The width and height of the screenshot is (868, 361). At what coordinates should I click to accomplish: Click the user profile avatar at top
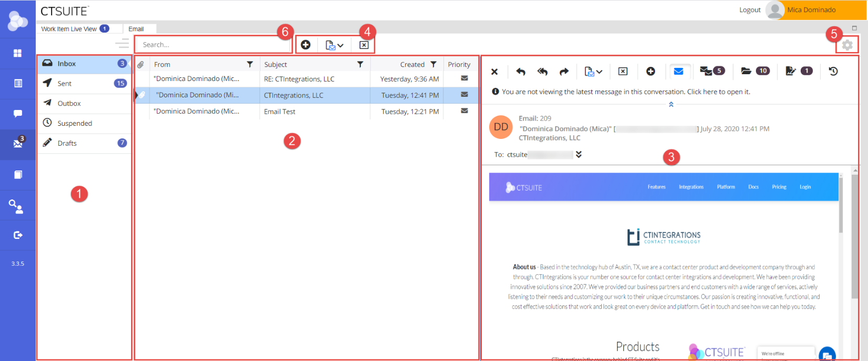(x=775, y=10)
